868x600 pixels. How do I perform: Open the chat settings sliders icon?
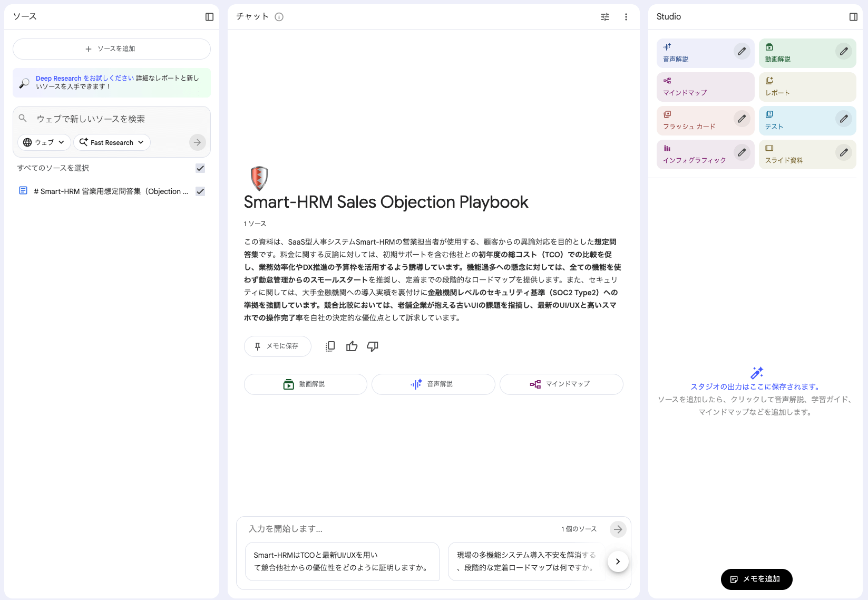click(604, 17)
